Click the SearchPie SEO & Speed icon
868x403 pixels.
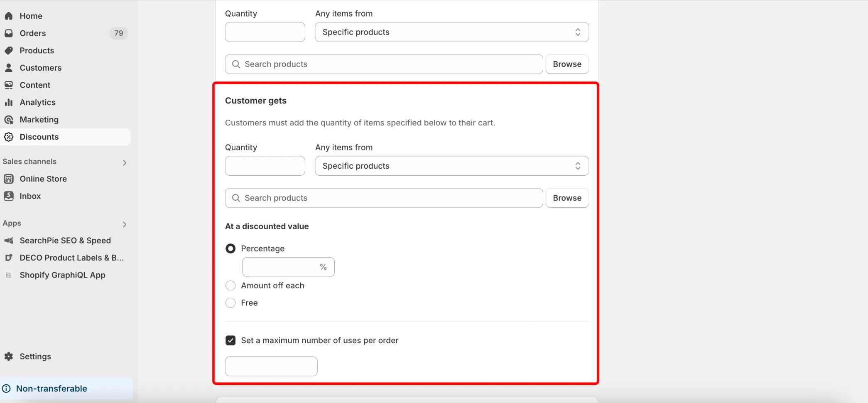pyautogui.click(x=9, y=241)
